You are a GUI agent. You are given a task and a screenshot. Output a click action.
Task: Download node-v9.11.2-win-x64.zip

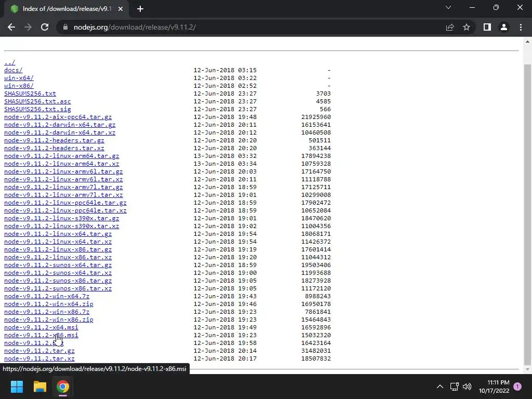coord(48,304)
